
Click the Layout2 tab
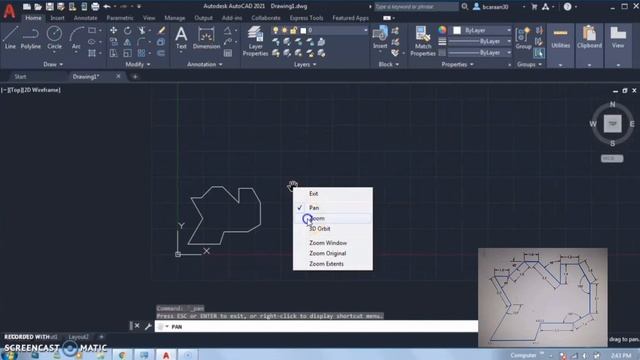tap(78, 337)
